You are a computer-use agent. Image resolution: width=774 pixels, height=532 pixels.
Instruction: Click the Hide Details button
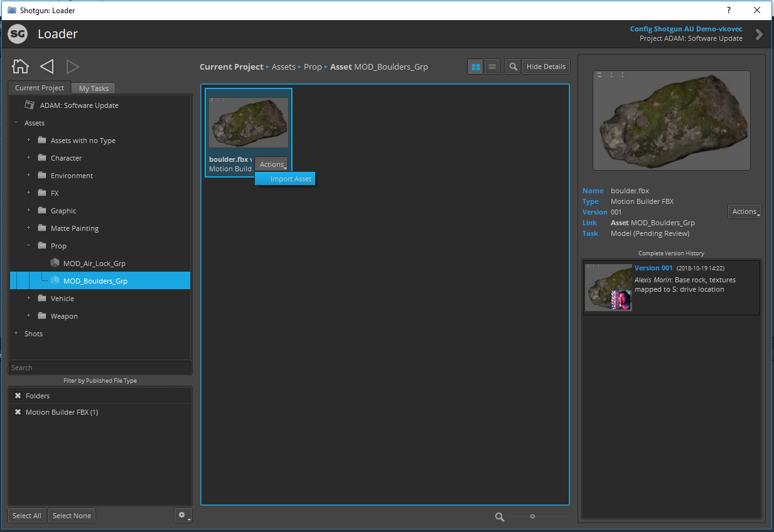tap(546, 66)
